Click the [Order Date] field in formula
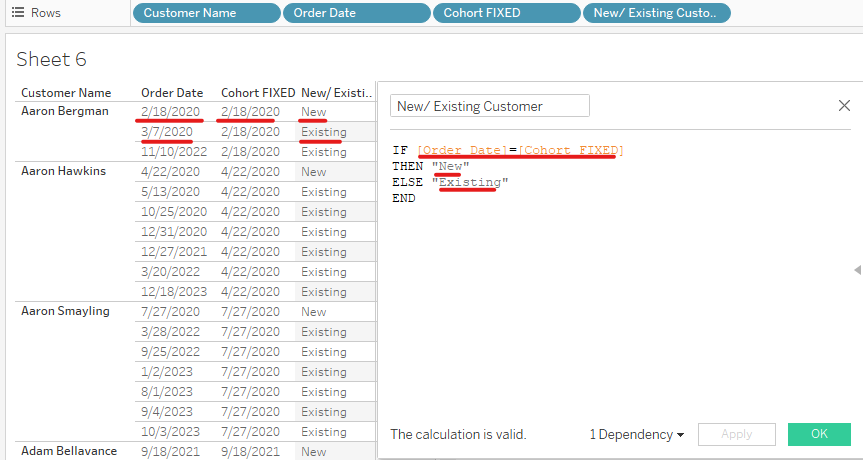 [x=463, y=150]
